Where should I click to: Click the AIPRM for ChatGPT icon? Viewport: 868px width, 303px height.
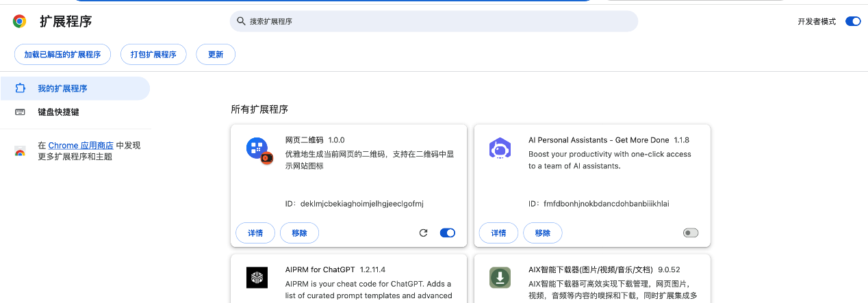click(257, 277)
